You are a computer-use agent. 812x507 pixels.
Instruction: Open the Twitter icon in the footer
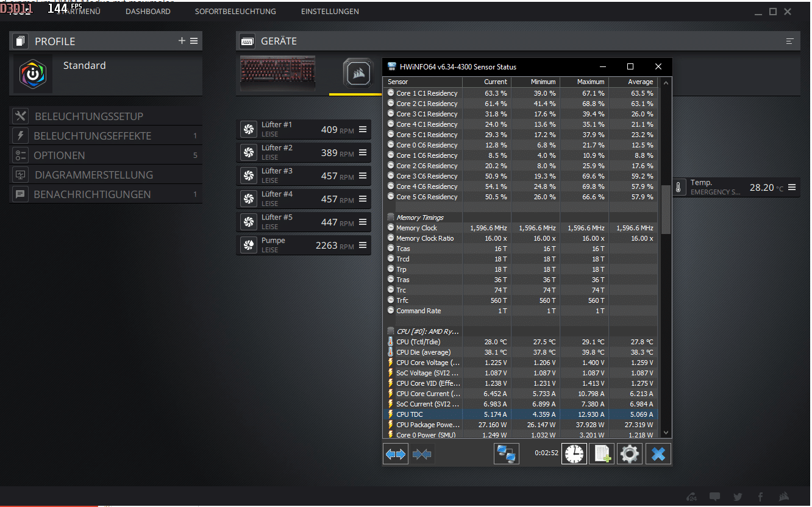(x=738, y=497)
